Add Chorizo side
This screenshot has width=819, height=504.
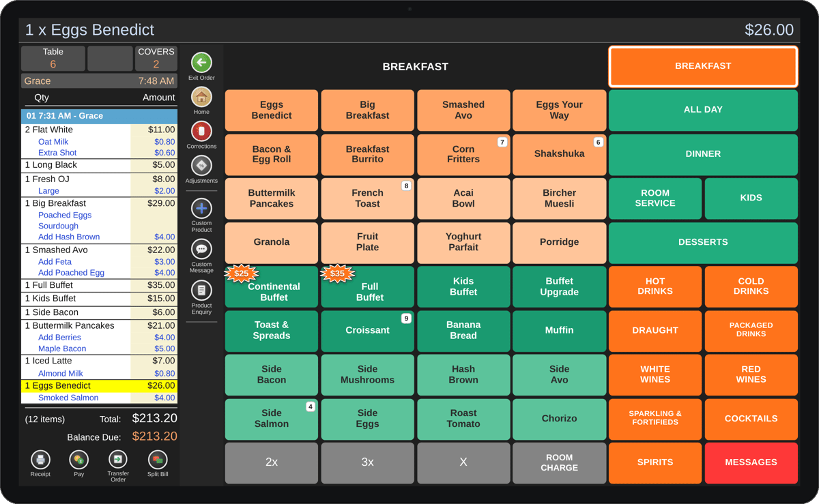click(559, 418)
